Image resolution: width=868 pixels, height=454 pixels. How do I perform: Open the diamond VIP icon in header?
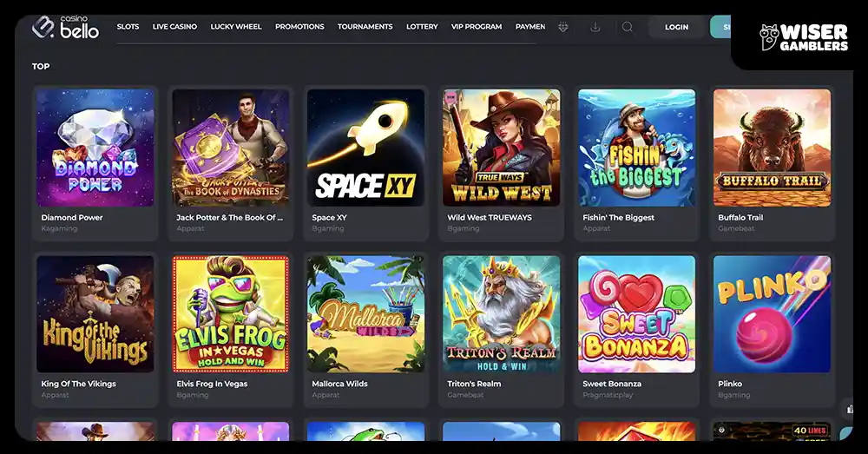coord(563,27)
